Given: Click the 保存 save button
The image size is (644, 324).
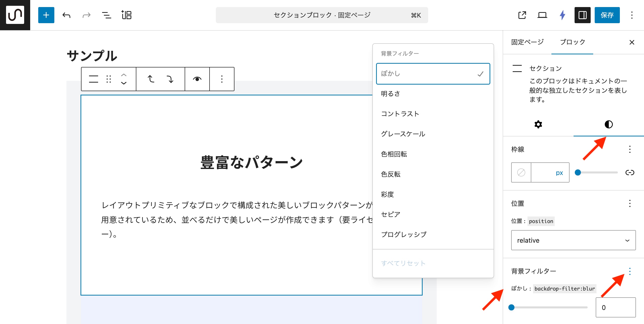Looking at the screenshot, I should click(607, 15).
